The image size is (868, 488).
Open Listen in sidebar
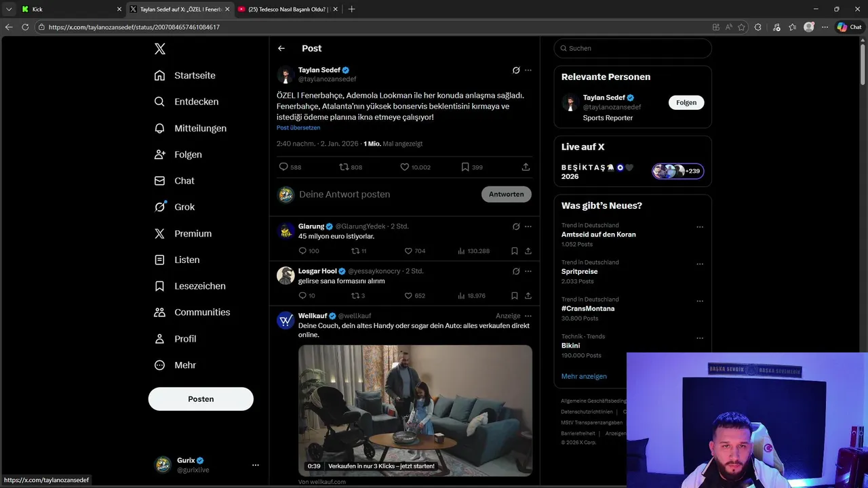(177, 260)
